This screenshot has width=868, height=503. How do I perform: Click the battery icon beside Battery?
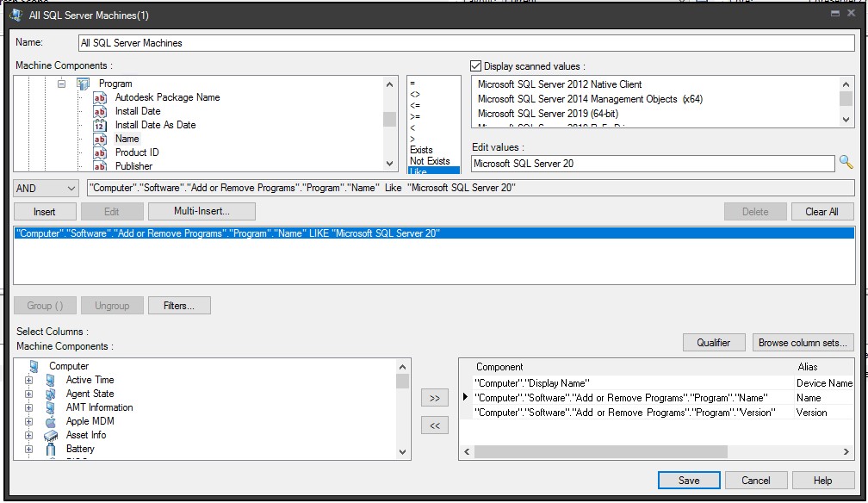tap(51, 449)
